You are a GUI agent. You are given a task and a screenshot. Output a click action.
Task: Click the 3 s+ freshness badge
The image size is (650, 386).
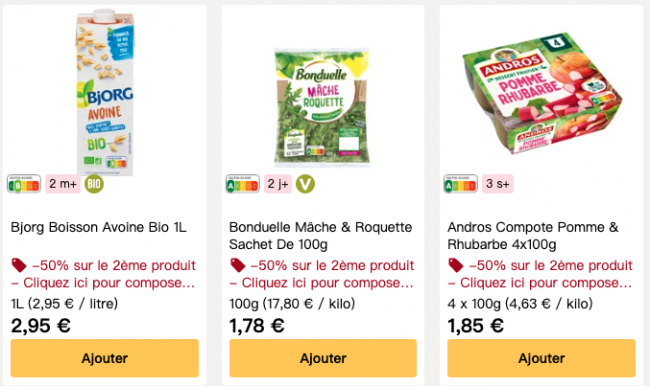point(497,184)
